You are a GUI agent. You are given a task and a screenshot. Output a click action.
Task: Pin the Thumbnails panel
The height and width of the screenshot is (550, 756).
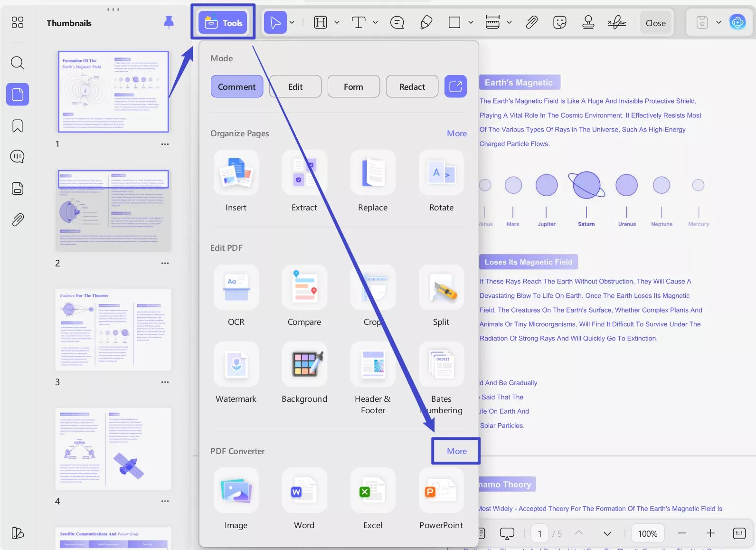point(169,22)
